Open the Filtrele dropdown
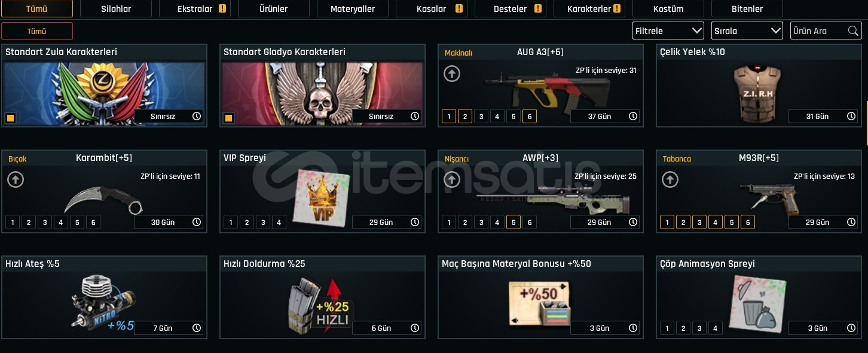The height and width of the screenshot is (353, 868). (668, 31)
